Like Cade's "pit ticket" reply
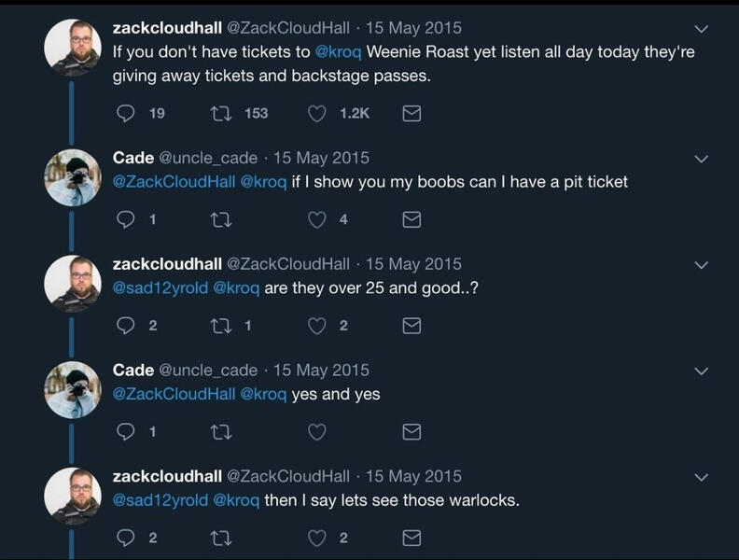739x560 pixels. point(317,219)
